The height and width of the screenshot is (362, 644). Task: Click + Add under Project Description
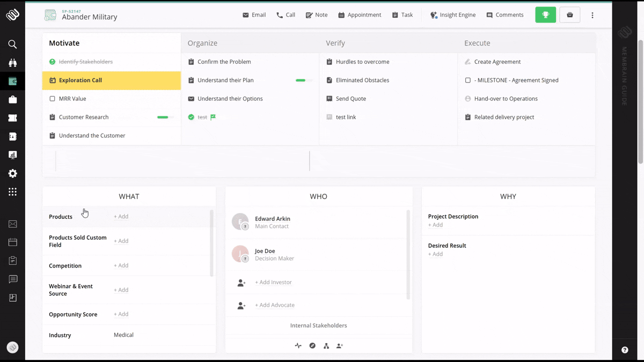click(435, 225)
